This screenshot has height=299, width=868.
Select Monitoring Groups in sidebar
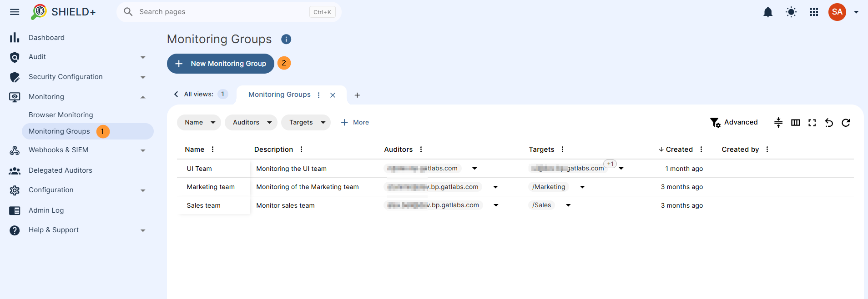tap(88, 131)
